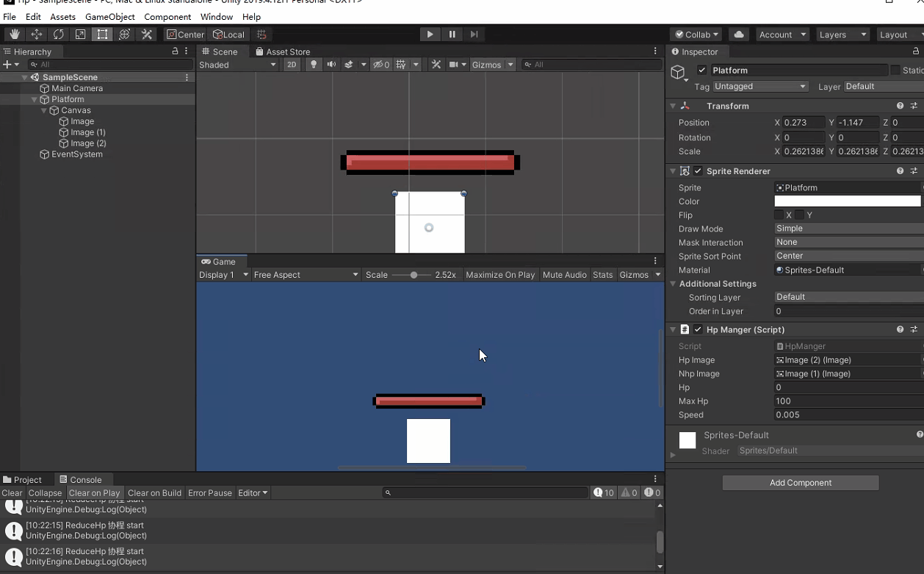This screenshot has width=924, height=574.
Task: Toggle hidden objects visibility count icon
Action: click(381, 65)
